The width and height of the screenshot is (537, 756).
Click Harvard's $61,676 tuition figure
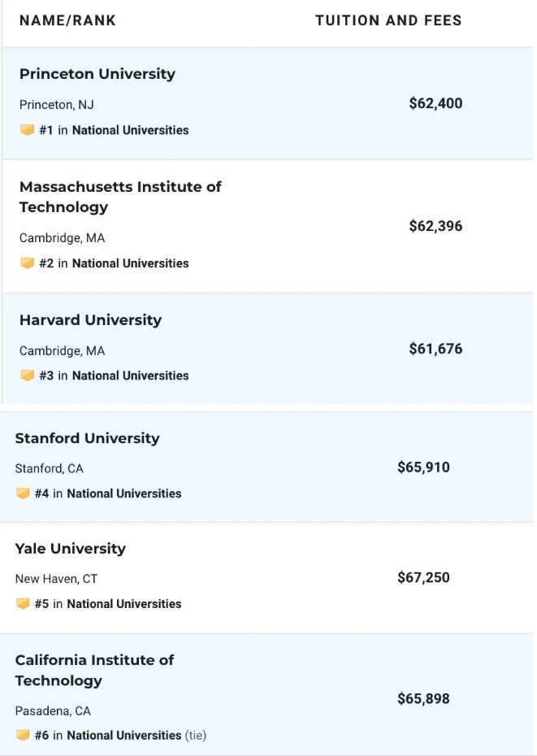tap(435, 349)
